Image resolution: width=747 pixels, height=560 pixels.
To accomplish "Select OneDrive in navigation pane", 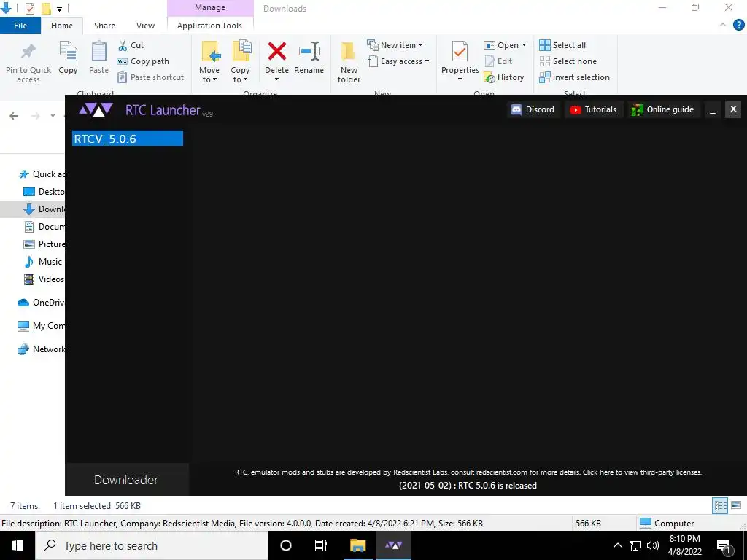I will click(41, 303).
